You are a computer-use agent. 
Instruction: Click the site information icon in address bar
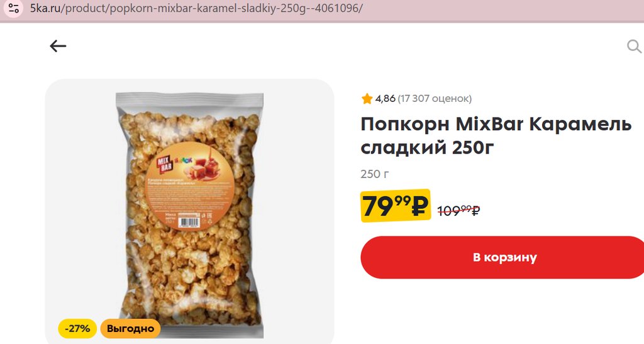coord(14,8)
